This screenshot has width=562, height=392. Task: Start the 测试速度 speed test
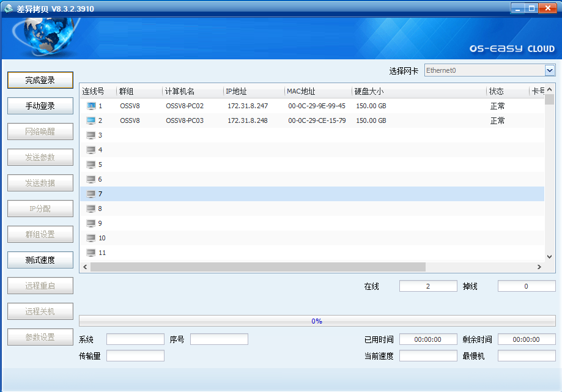coord(40,260)
